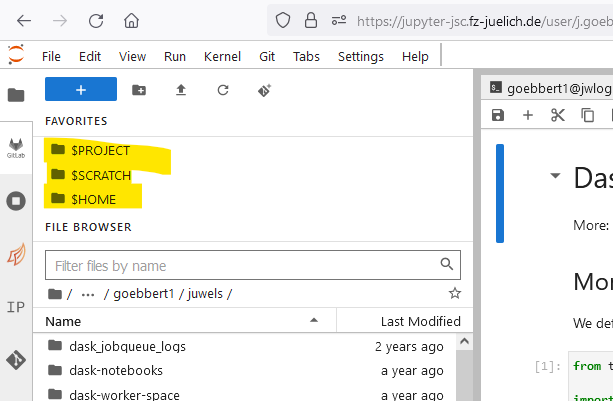Insert a cell below
This screenshot has height=401, width=613.
[x=528, y=115]
